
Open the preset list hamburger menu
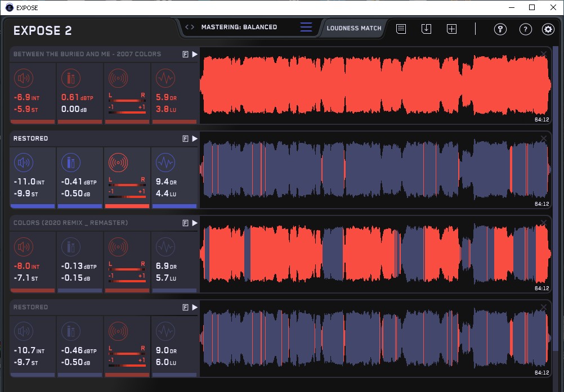(x=306, y=28)
